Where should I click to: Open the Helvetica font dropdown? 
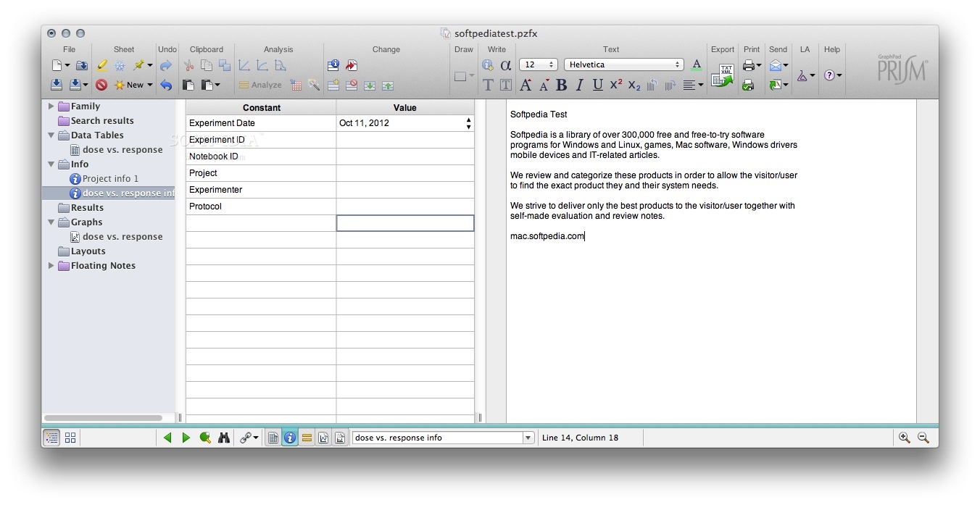[623, 64]
